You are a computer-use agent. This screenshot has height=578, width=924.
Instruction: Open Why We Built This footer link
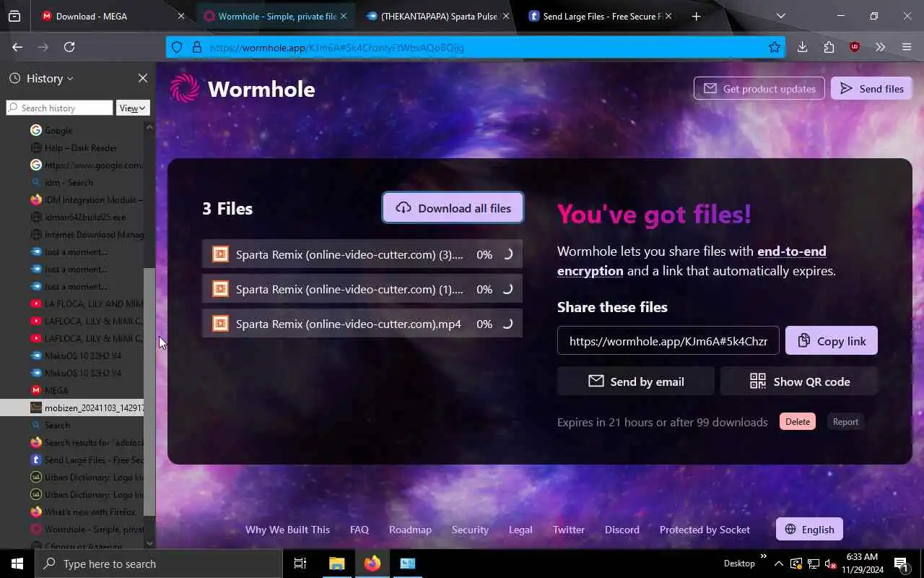click(287, 530)
